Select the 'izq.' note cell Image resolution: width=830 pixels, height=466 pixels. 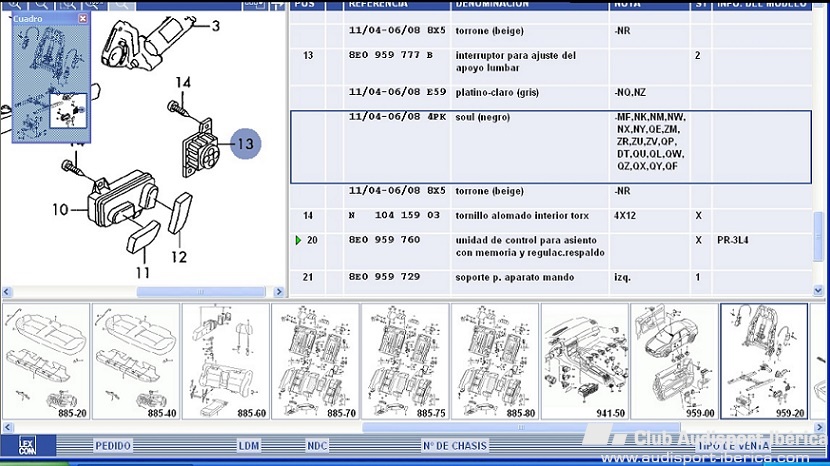[x=622, y=277]
